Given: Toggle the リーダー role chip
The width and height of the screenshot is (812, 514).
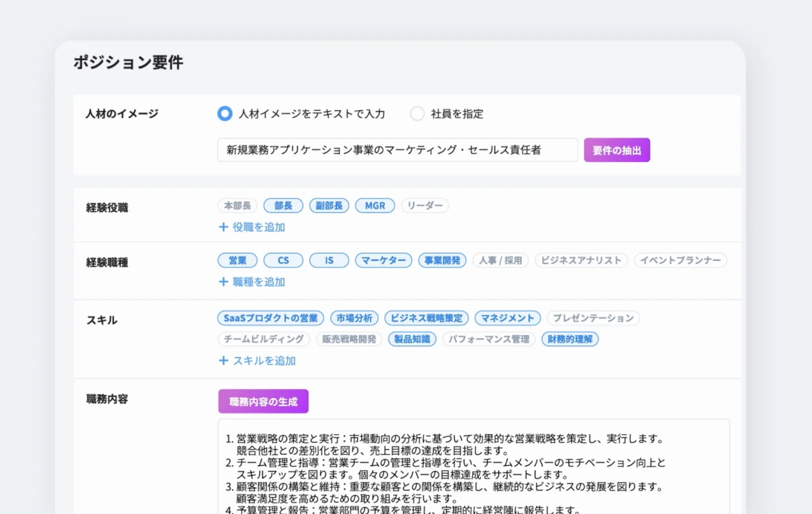Looking at the screenshot, I should tap(425, 205).
